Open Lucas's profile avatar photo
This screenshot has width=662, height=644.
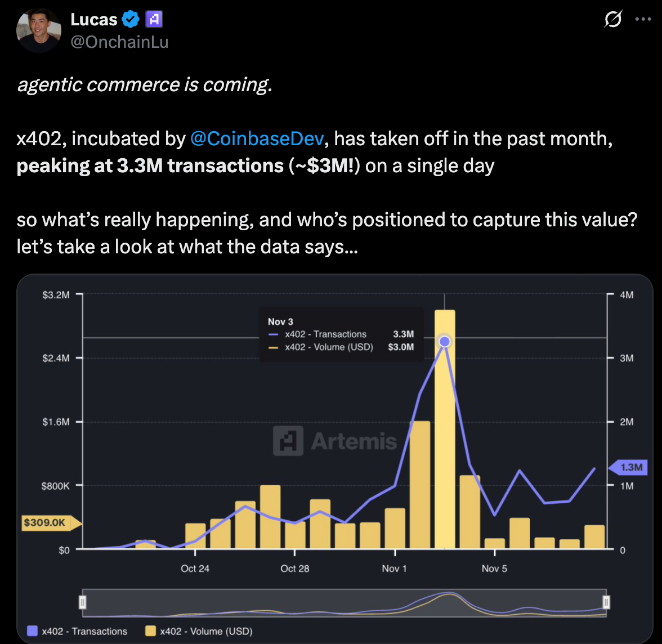point(38,30)
